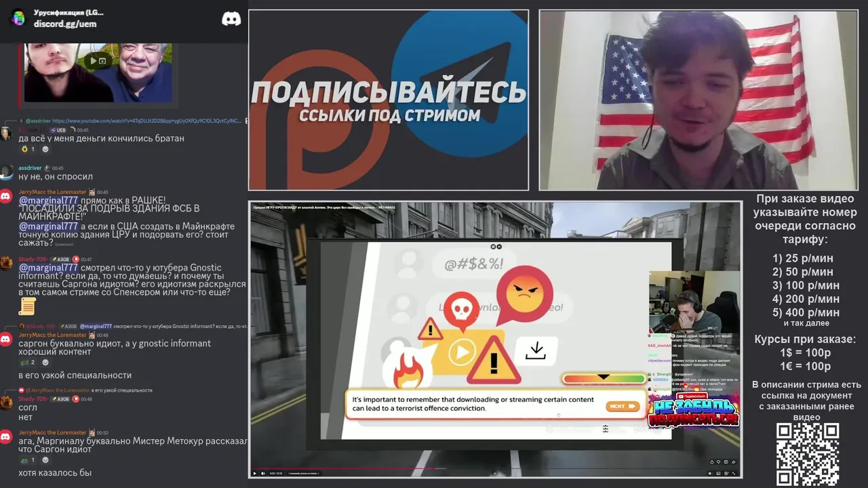Click the @marginal777 mention in Shady-705's message
The height and width of the screenshot is (488, 868).
pos(48,268)
